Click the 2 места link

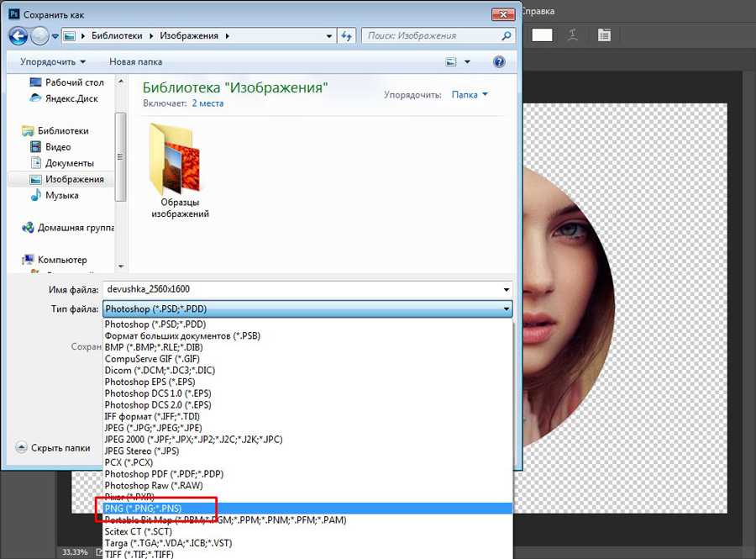pos(207,103)
